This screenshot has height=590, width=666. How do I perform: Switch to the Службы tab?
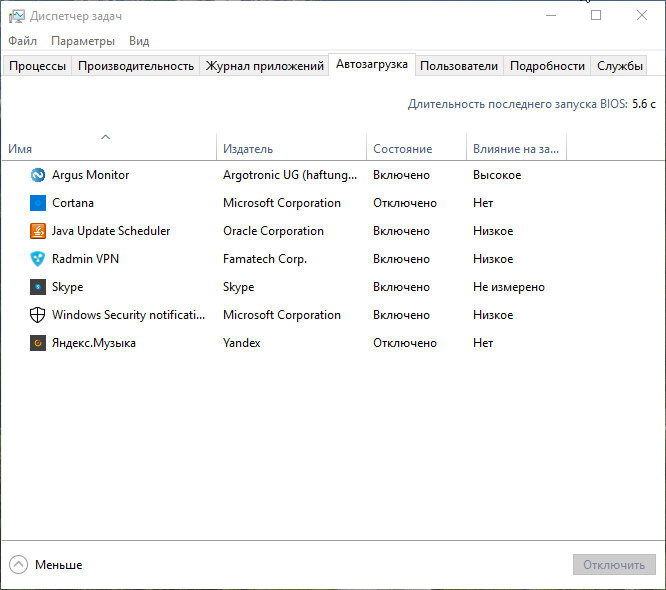[x=619, y=66]
